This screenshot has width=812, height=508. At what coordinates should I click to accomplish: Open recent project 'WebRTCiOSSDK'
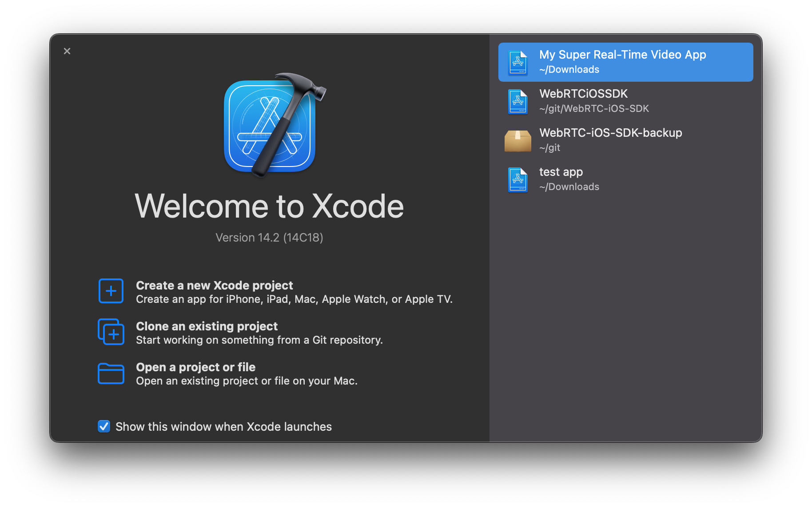[625, 101]
